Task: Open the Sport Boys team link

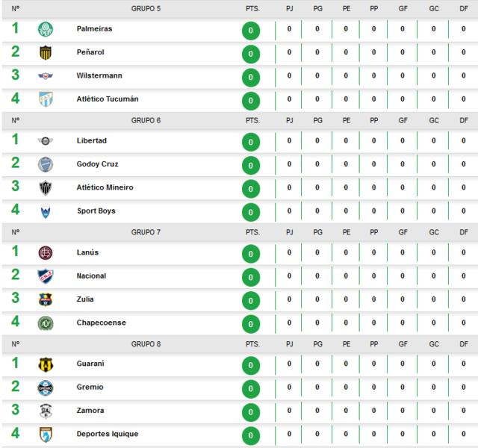Action: click(96, 211)
